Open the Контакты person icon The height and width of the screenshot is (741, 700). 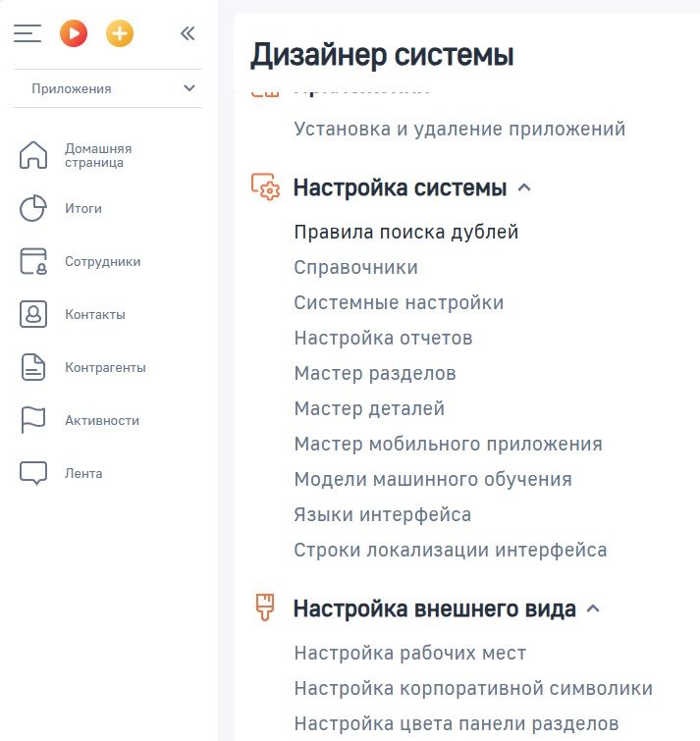pyautogui.click(x=33, y=315)
